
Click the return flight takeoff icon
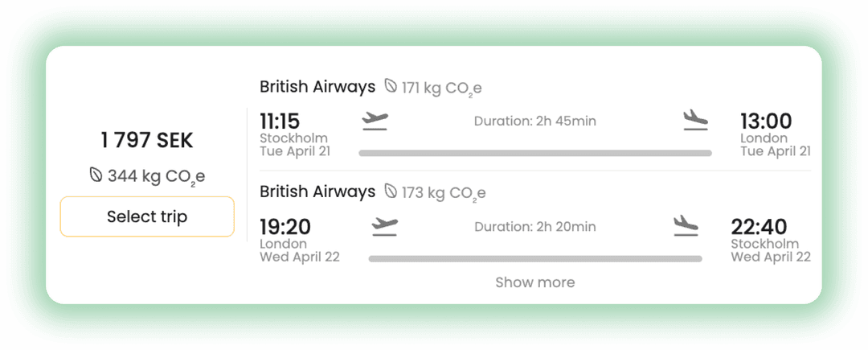(385, 226)
